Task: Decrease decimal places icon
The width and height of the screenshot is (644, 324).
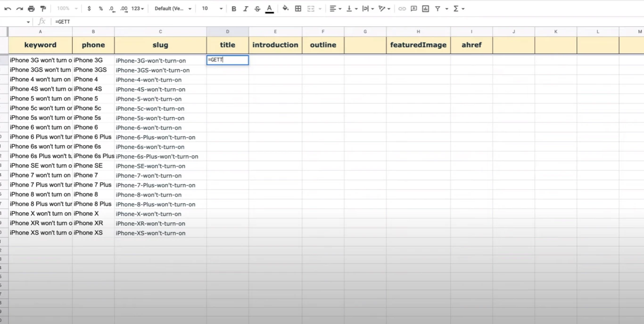Action: (x=112, y=8)
